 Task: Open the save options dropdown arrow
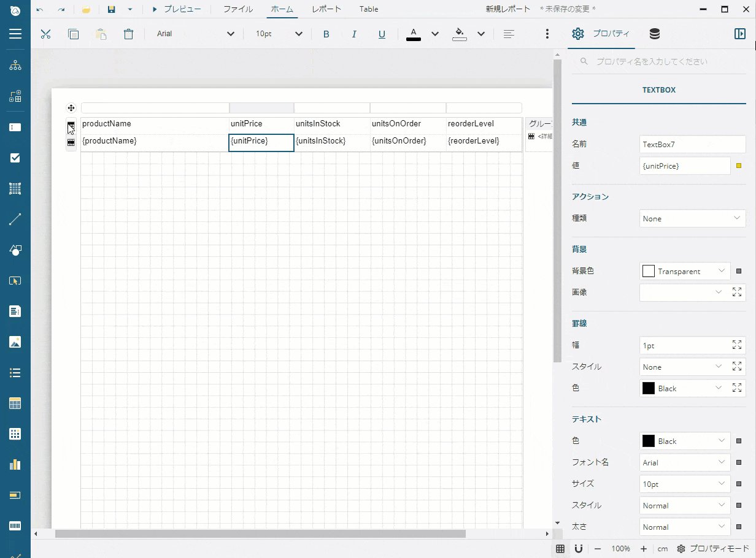pyautogui.click(x=129, y=10)
